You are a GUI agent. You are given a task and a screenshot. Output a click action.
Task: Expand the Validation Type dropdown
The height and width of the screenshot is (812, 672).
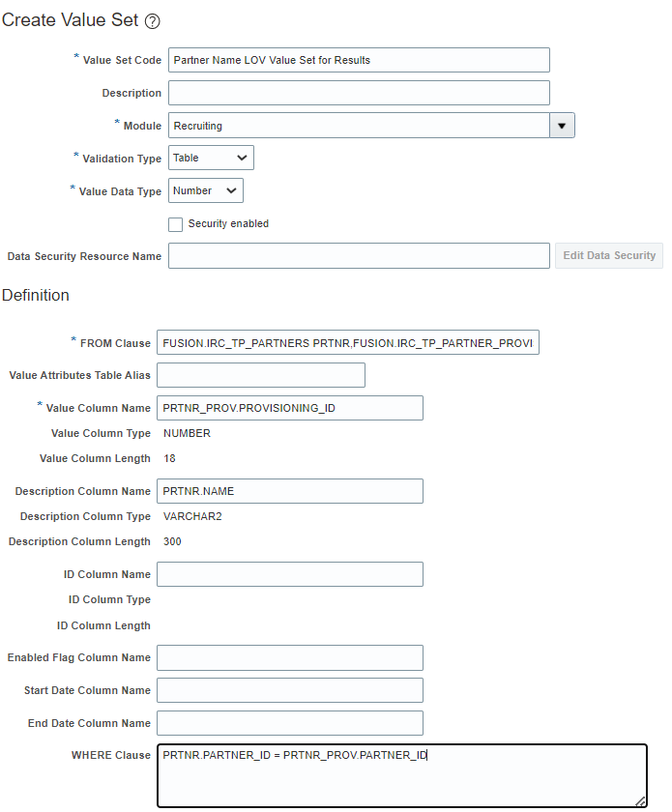[x=211, y=158]
